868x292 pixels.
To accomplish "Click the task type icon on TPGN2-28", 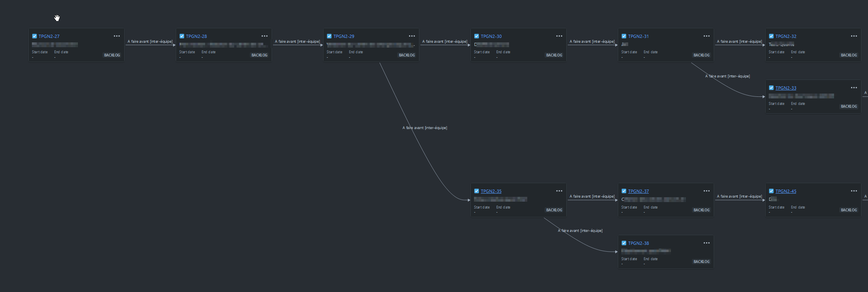I will tap(182, 36).
